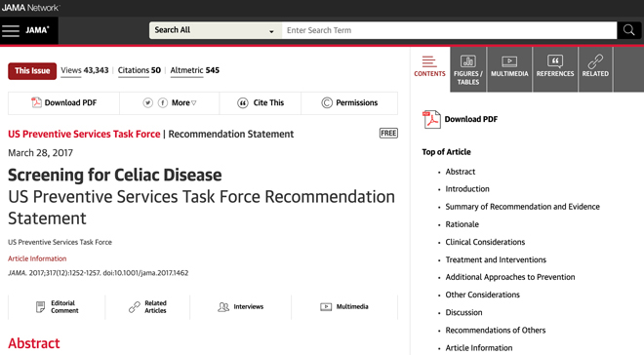Open the Interviews section
This screenshot has height=355, width=644.
(241, 307)
